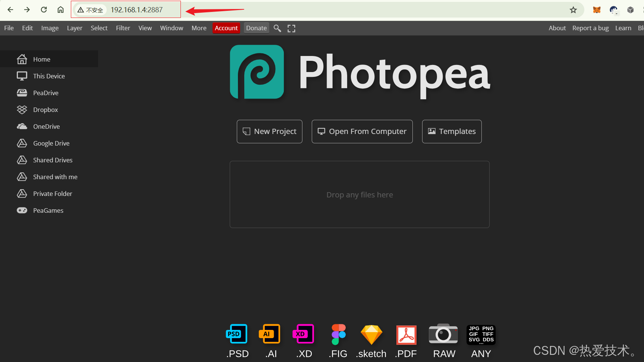The image size is (644, 362).
Task: Click the RAW camera icon
Action: click(443, 334)
